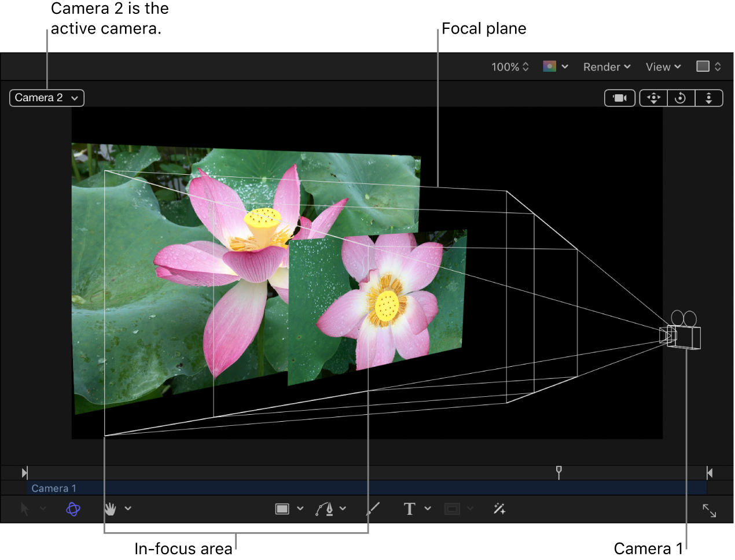735x560 pixels.
Task: Select the Pan (hand) tool
Action: 109,509
